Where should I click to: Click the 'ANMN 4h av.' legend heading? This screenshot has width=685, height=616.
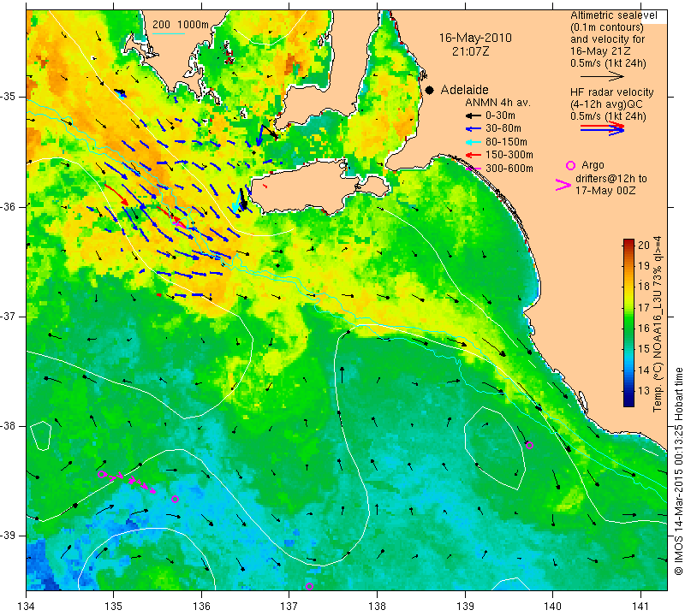tap(497, 103)
